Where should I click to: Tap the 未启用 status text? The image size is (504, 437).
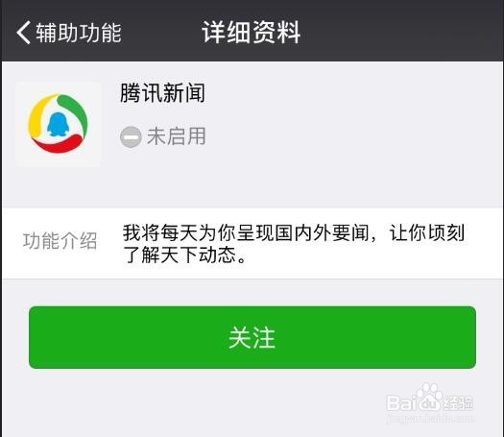pyautogui.click(x=176, y=136)
